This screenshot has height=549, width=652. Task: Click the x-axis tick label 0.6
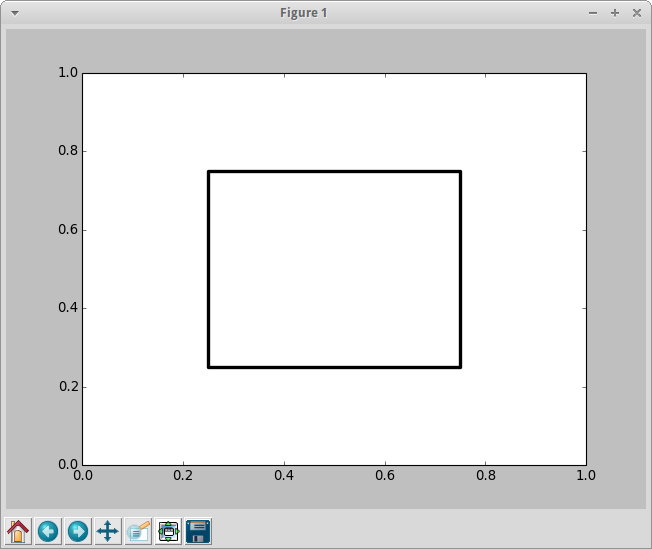point(385,475)
